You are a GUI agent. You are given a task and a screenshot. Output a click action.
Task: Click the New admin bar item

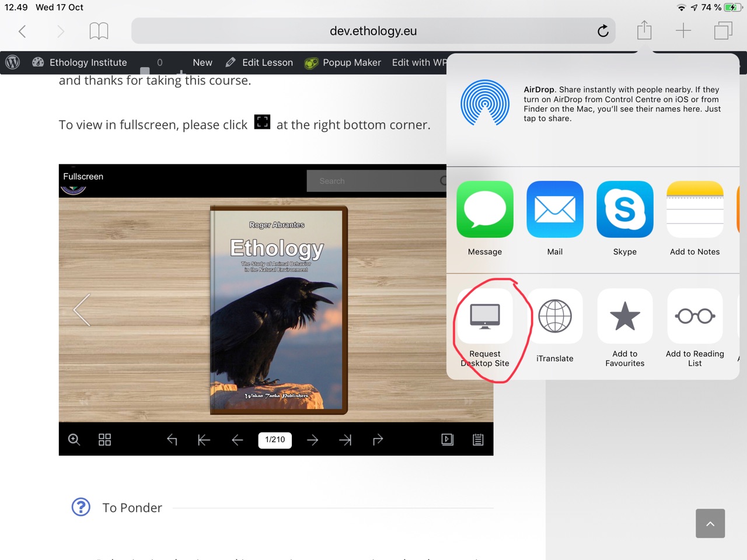click(x=203, y=62)
